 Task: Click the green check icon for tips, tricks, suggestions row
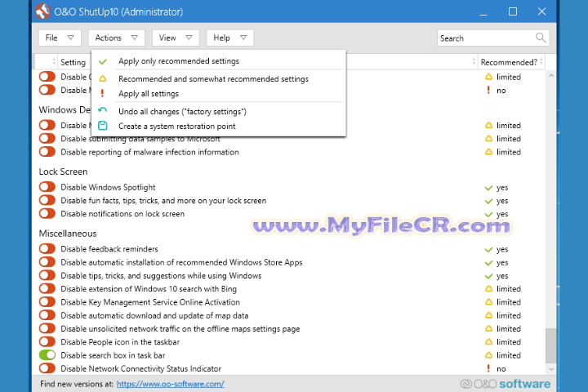point(488,276)
